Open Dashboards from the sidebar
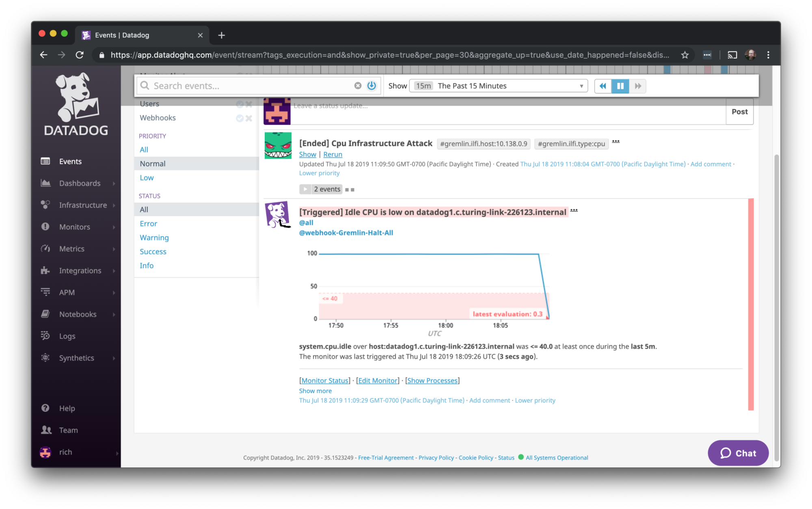Image resolution: width=812 pixels, height=509 pixels. tap(80, 183)
